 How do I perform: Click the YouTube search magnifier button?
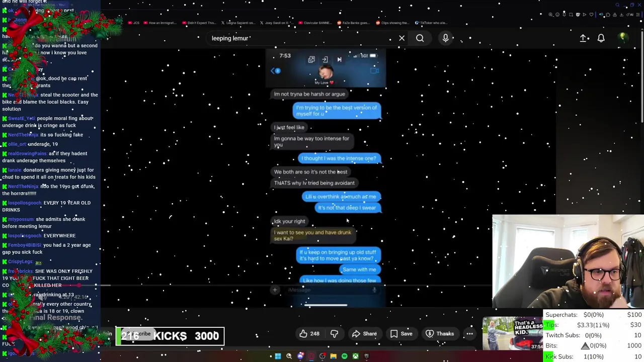click(x=420, y=38)
